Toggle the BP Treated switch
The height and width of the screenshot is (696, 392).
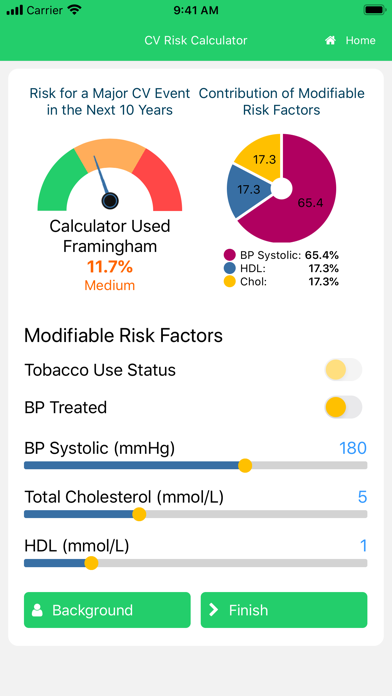tap(343, 407)
